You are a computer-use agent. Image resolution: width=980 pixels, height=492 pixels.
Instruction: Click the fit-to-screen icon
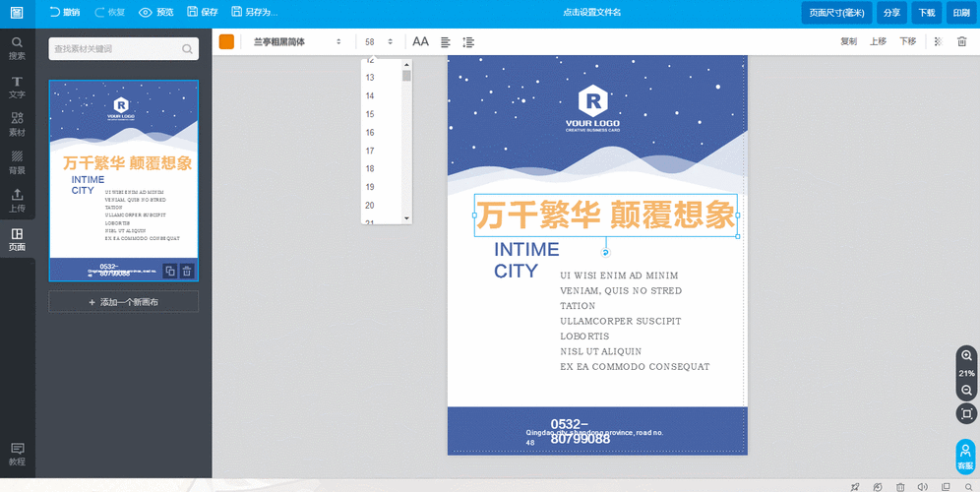tap(966, 414)
